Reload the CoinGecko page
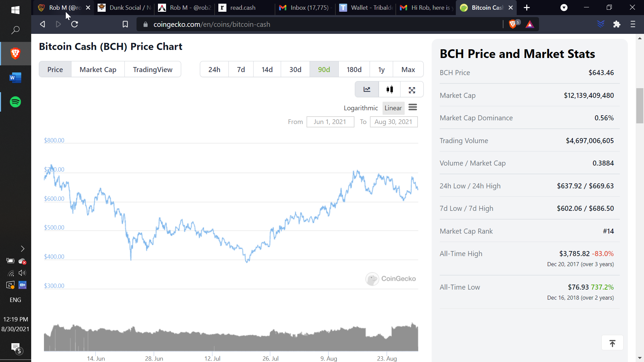The image size is (644, 362). (x=74, y=24)
